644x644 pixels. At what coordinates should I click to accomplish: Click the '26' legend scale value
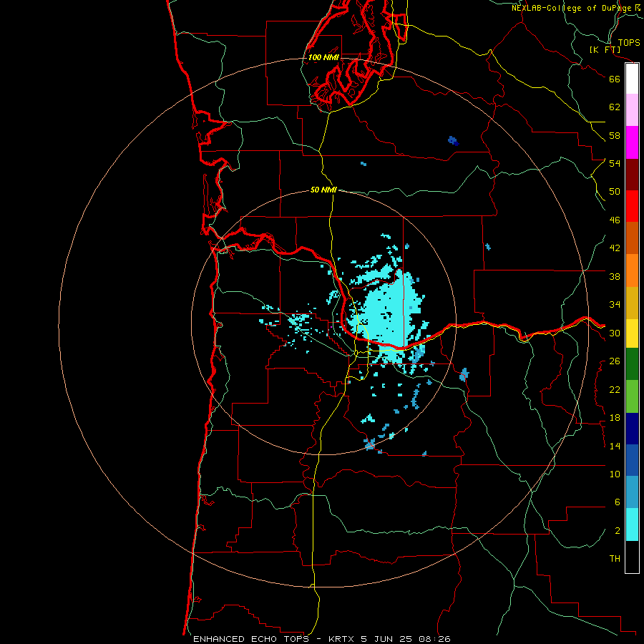(x=615, y=361)
